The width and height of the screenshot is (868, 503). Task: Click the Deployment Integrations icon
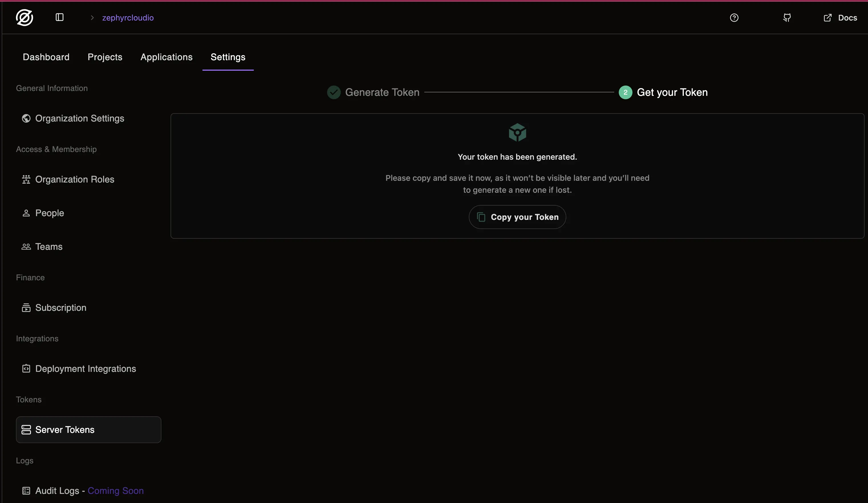coord(26,369)
